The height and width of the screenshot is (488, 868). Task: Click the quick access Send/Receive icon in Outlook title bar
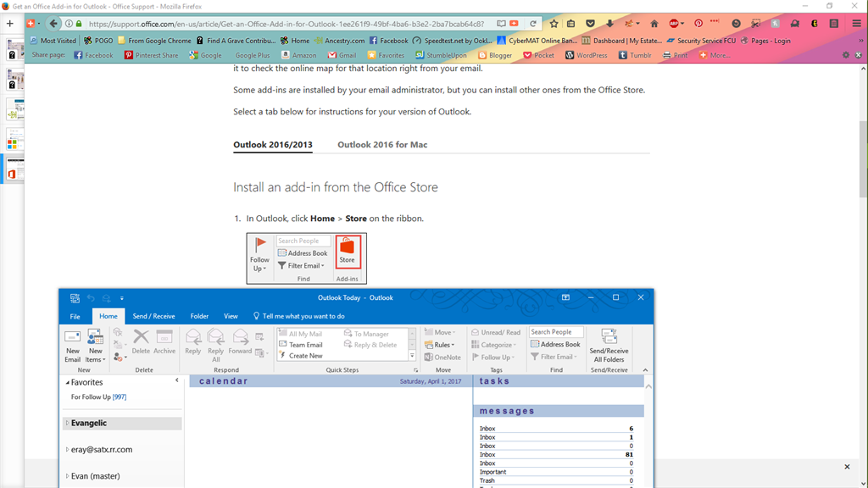point(75,298)
